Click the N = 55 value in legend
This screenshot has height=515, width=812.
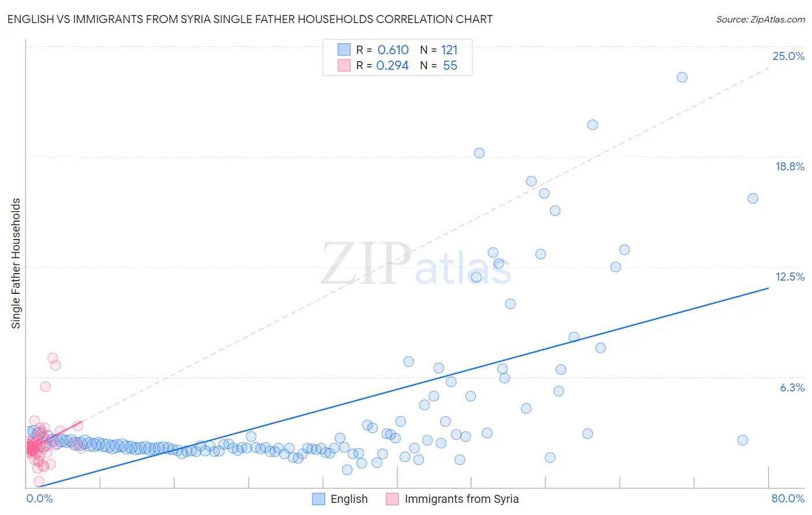coord(439,65)
